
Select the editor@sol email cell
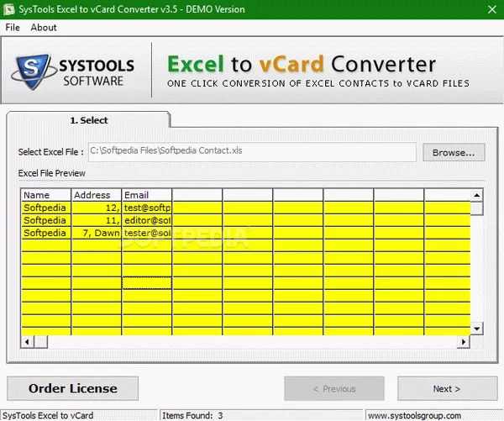click(x=147, y=220)
